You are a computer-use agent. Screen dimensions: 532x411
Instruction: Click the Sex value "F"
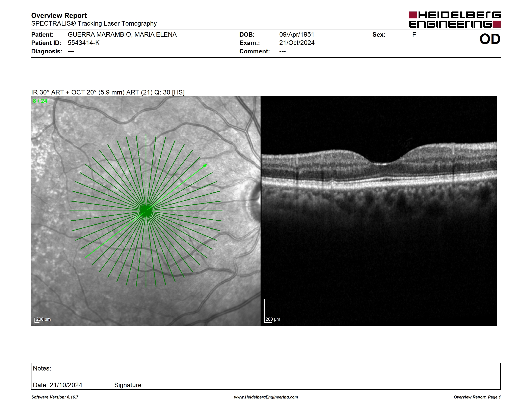click(414, 35)
